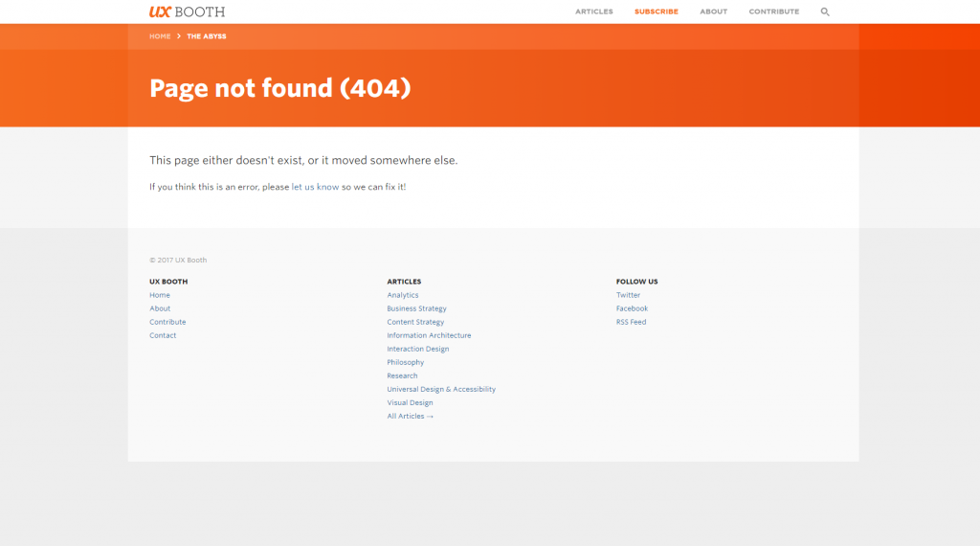
Task: Browse Content Strategy articles
Action: click(x=415, y=322)
